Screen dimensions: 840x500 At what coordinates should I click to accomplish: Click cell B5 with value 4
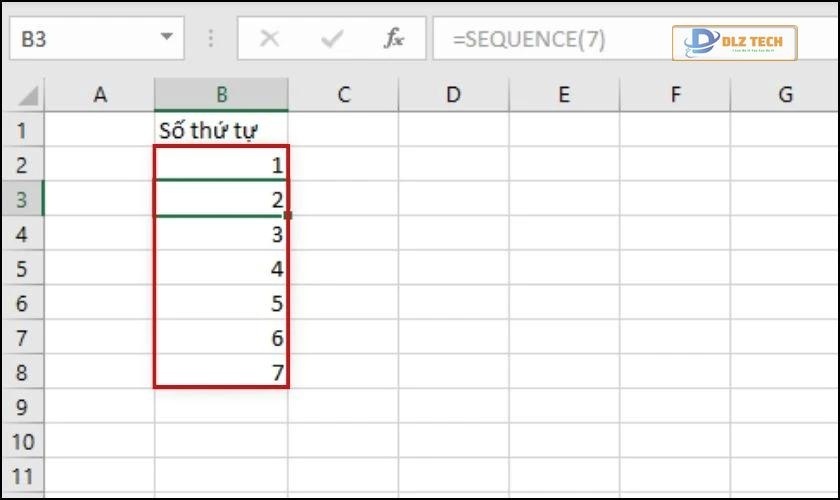tap(221, 269)
